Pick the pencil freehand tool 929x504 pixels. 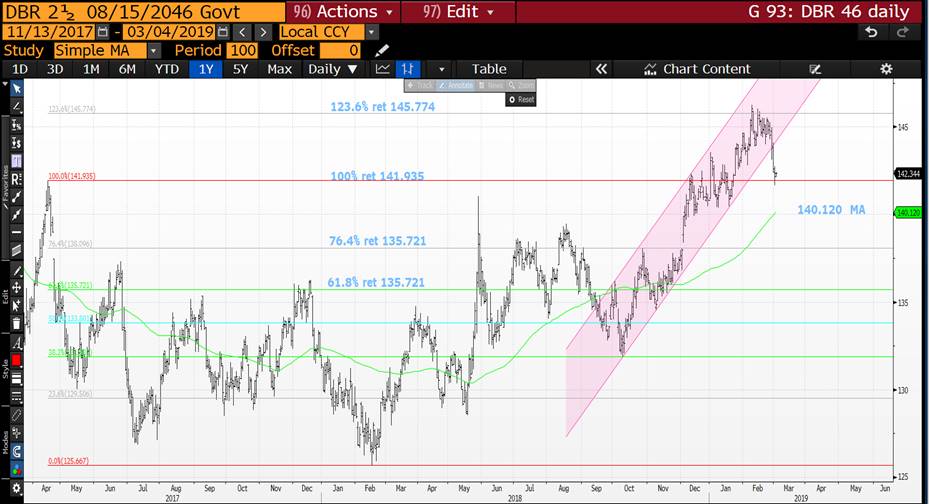pos(17,271)
